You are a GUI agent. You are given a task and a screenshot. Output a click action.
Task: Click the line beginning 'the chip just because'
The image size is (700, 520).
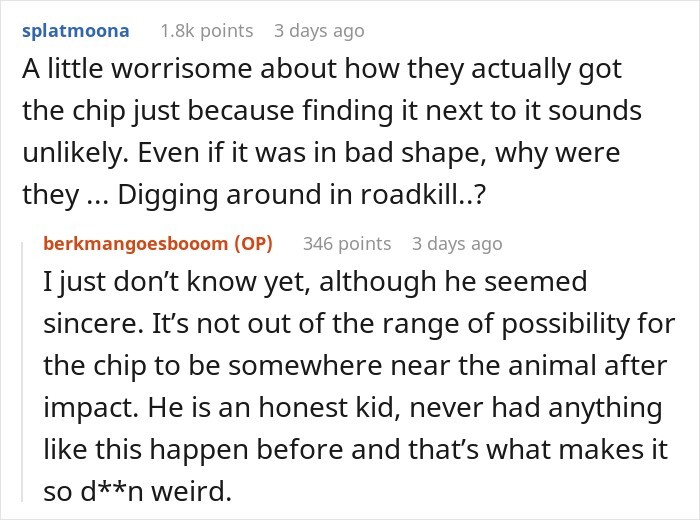(x=332, y=111)
